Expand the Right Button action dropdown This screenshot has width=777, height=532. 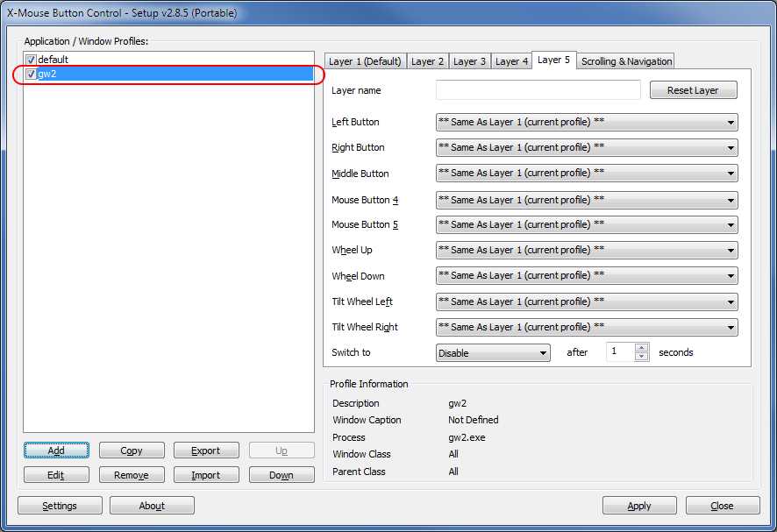(x=586, y=148)
